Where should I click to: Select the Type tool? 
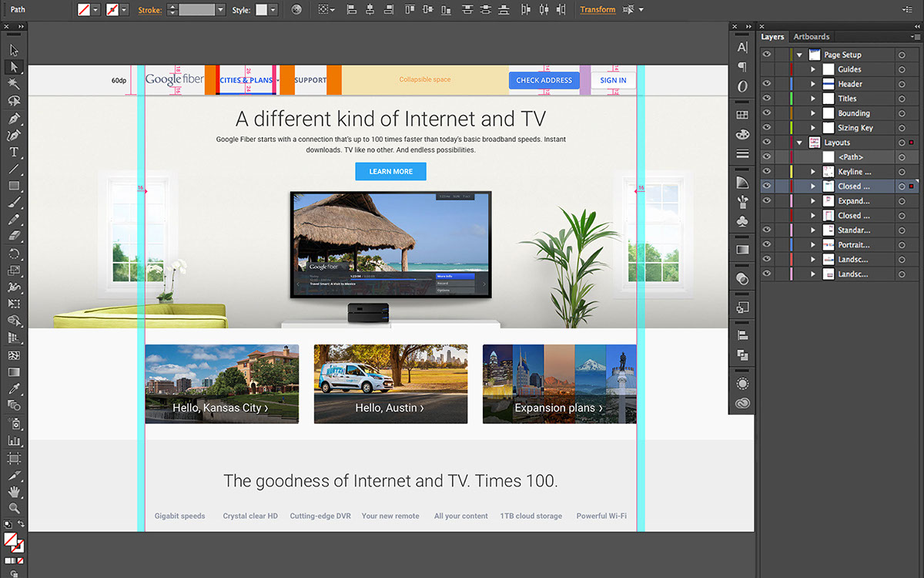[x=14, y=152]
